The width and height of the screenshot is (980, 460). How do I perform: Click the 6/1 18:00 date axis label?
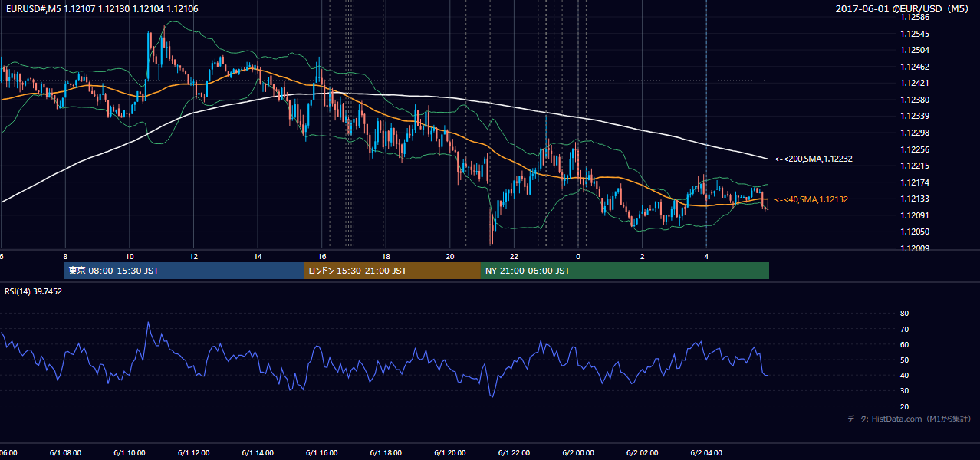(x=386, y=453)
